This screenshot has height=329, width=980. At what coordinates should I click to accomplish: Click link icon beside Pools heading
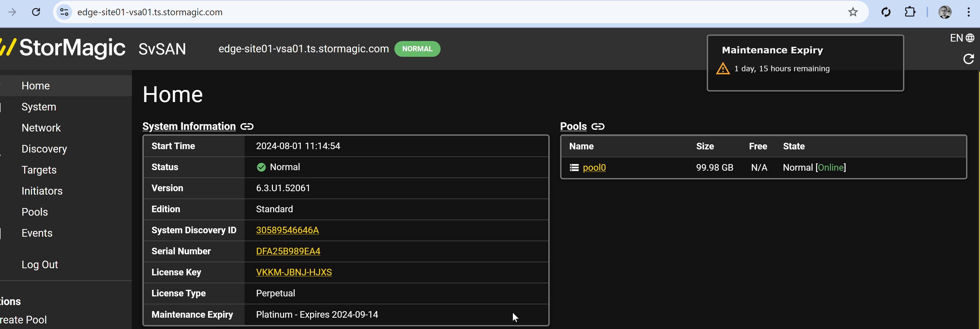click(x=598, y=126)
